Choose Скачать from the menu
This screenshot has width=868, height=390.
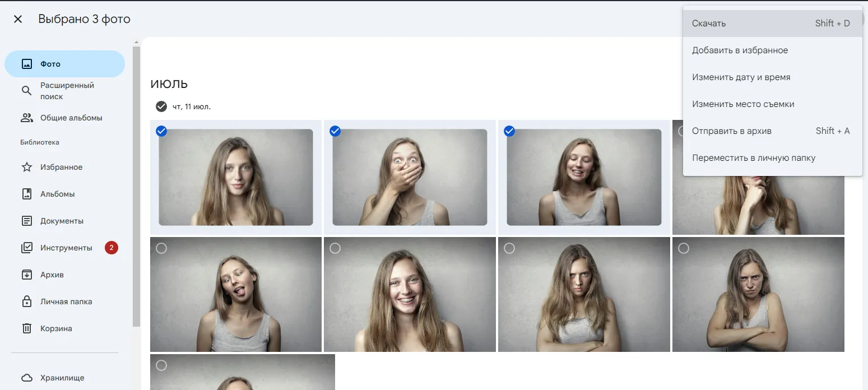click(x=708, y=23)
